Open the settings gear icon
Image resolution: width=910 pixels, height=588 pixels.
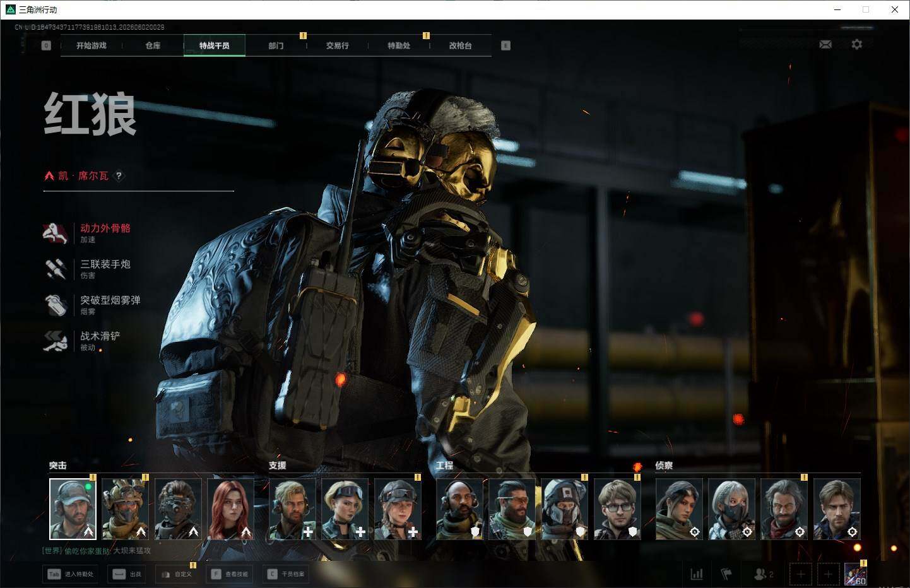pyautogui.click(x=856, y=44)
